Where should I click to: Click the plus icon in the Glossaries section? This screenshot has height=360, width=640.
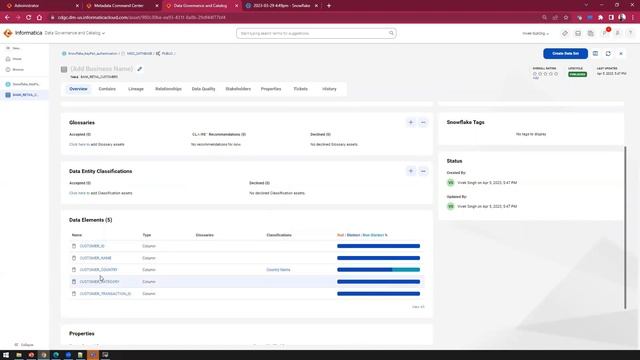[x=411, y=122]
